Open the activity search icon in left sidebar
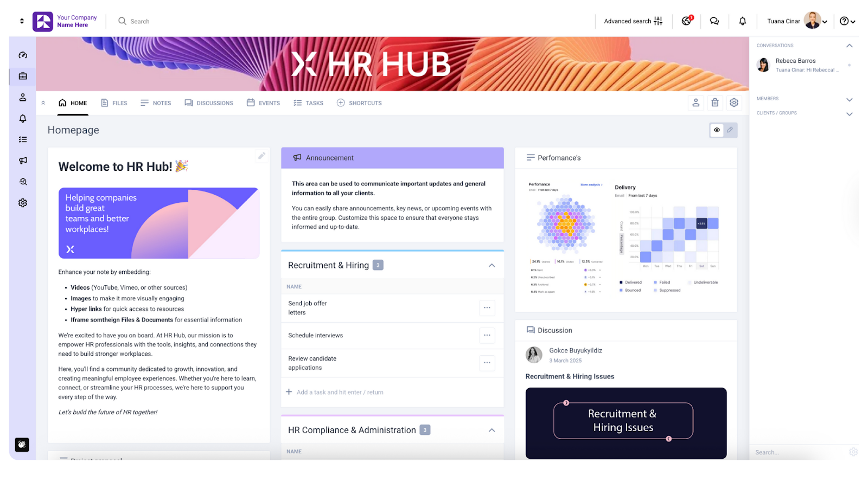The height and width of the screenshot is (488, 868). 22,181
